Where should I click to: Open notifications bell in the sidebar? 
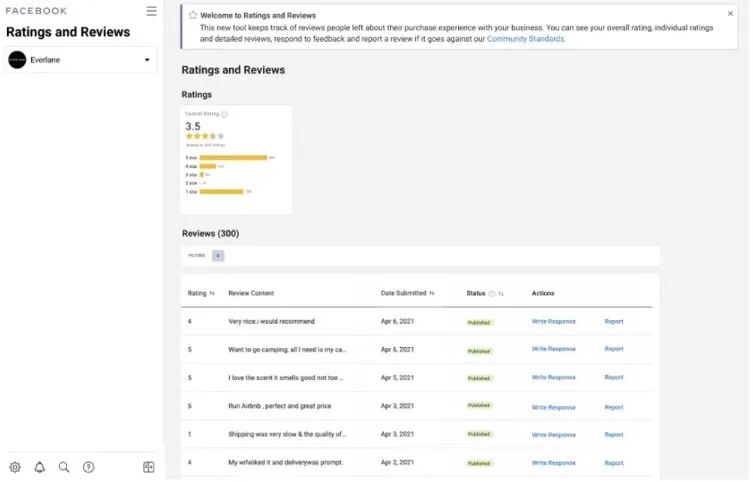coord(40,467)
